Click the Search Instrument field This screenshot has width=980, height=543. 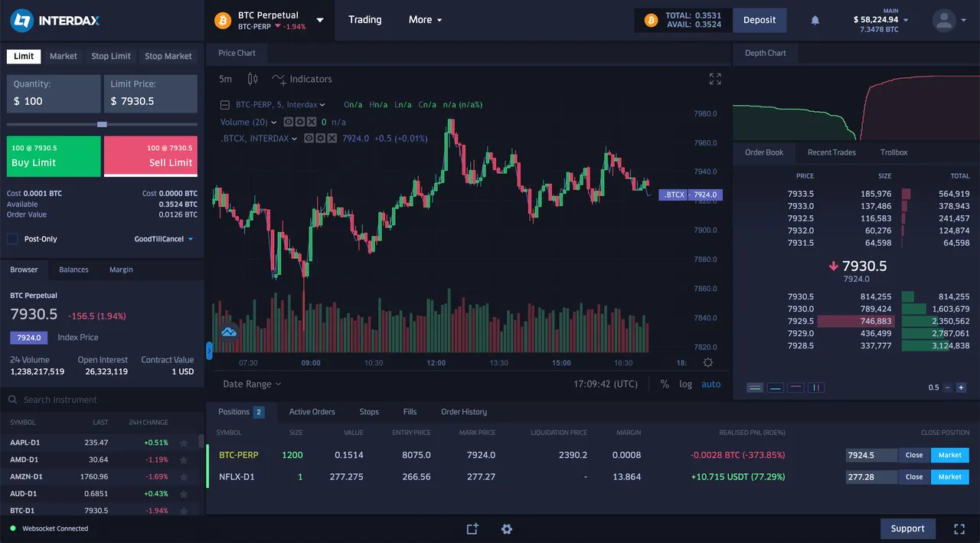pyautogui.click(x=102, y=400)
